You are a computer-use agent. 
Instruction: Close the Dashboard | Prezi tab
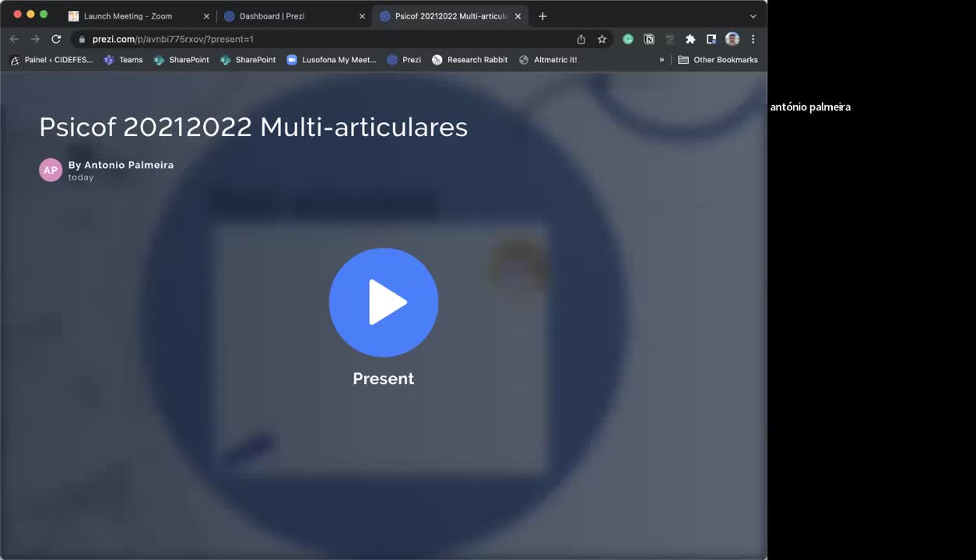(362, 16)
